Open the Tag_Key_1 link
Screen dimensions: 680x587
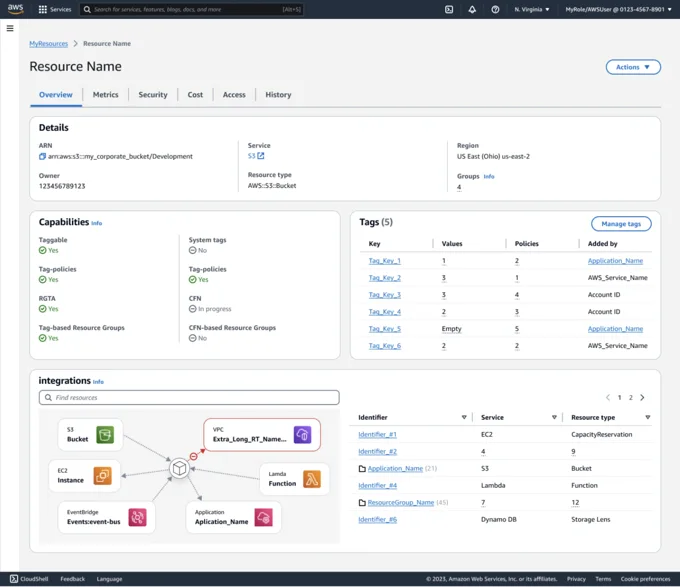pos(385,261)
